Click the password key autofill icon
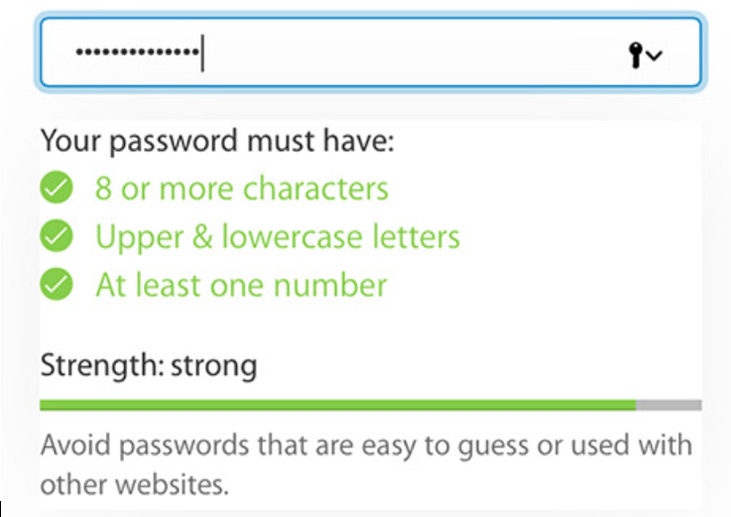This screenshot has height=517, width=731. click(635, 55)
